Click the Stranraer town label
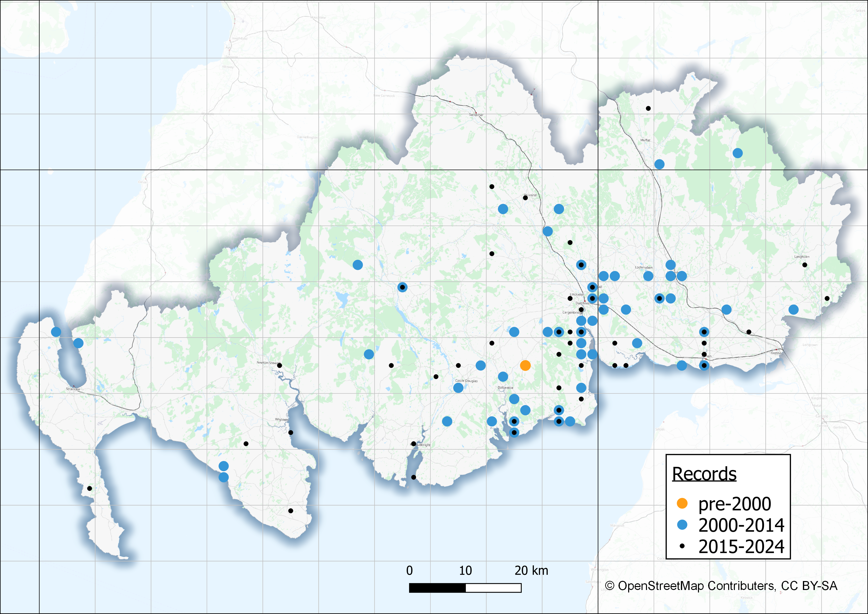 coord(73,389)
